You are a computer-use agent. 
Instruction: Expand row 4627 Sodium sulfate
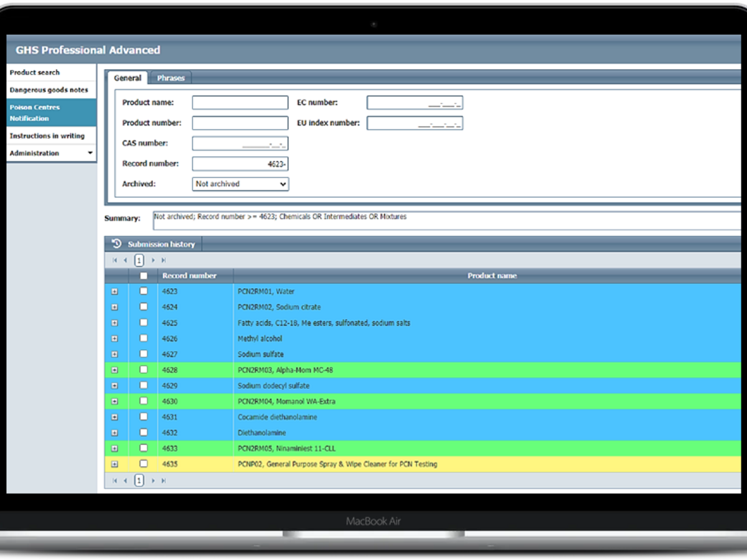(x=115, y=354)
